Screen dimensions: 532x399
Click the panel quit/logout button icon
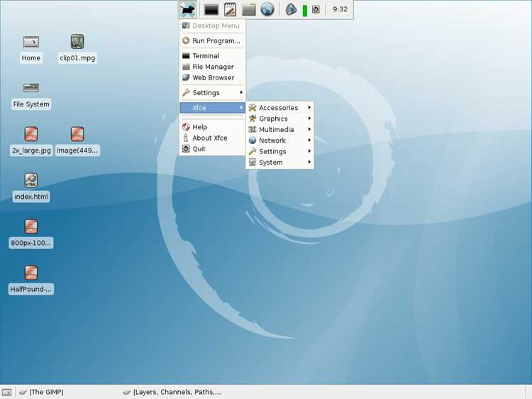coord(316,9)
